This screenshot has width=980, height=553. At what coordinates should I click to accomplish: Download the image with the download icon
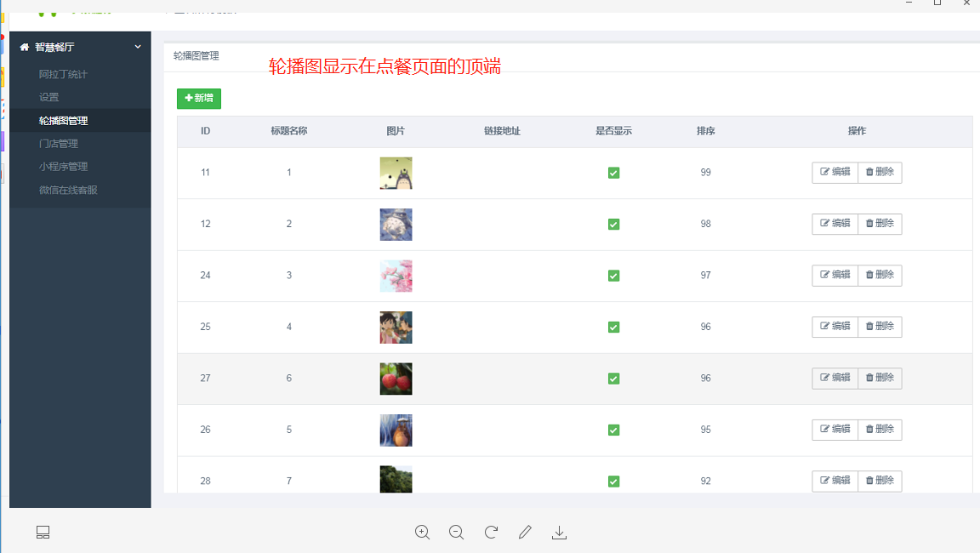[559, 533]
